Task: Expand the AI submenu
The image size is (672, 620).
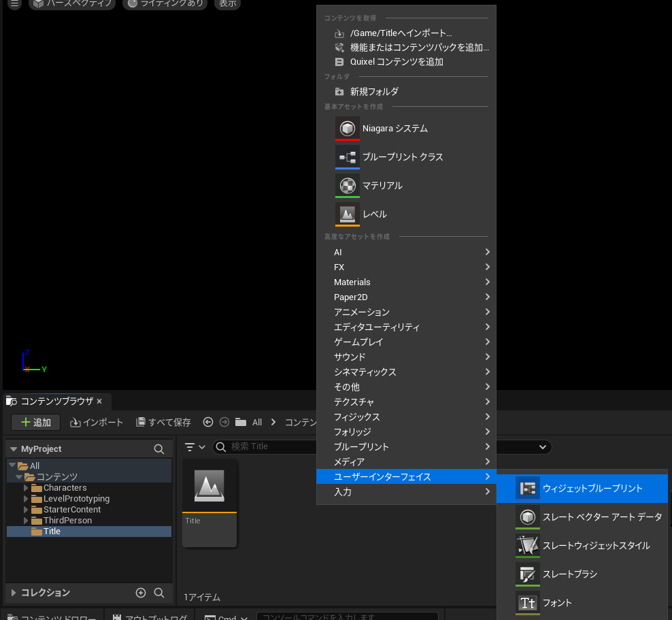Action: [406, 252]
